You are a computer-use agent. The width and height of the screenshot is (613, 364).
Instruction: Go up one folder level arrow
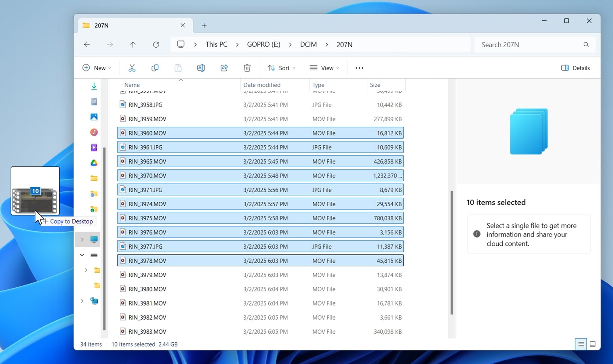click(x=133, y=44)
